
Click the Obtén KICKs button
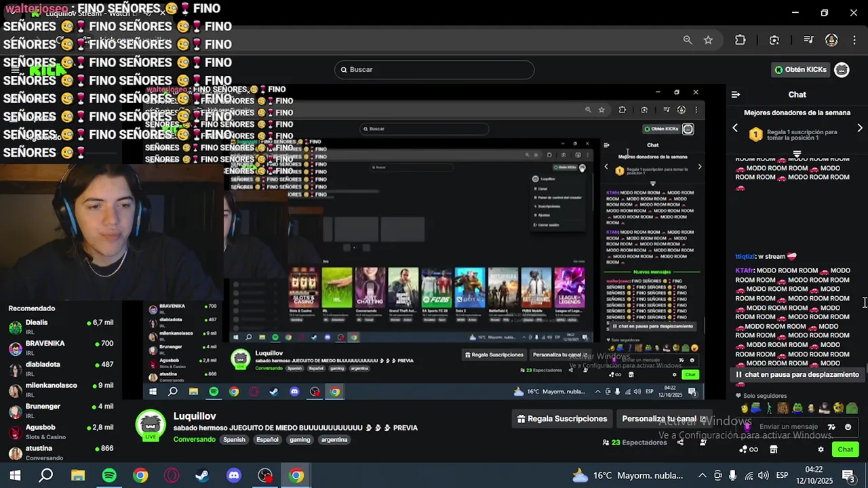click(x=801, y=70)
